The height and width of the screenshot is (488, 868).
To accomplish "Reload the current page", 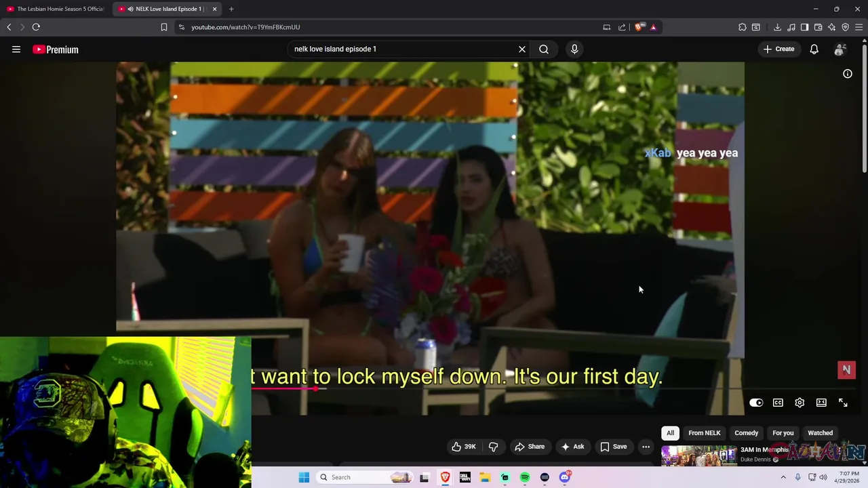I will [36, 27].
